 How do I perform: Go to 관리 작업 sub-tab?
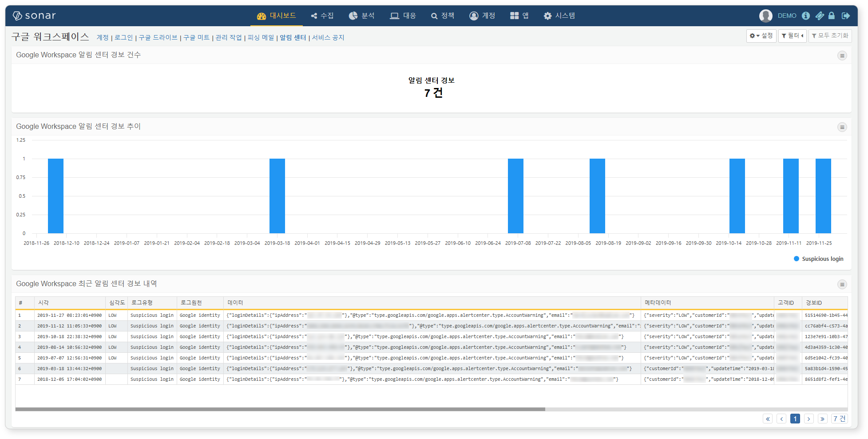pos(229,38)
